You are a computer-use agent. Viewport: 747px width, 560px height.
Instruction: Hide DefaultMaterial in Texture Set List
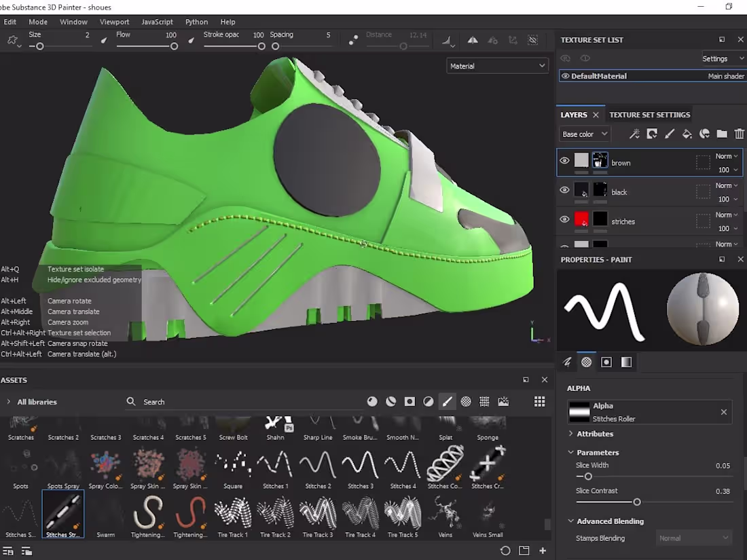567,76
